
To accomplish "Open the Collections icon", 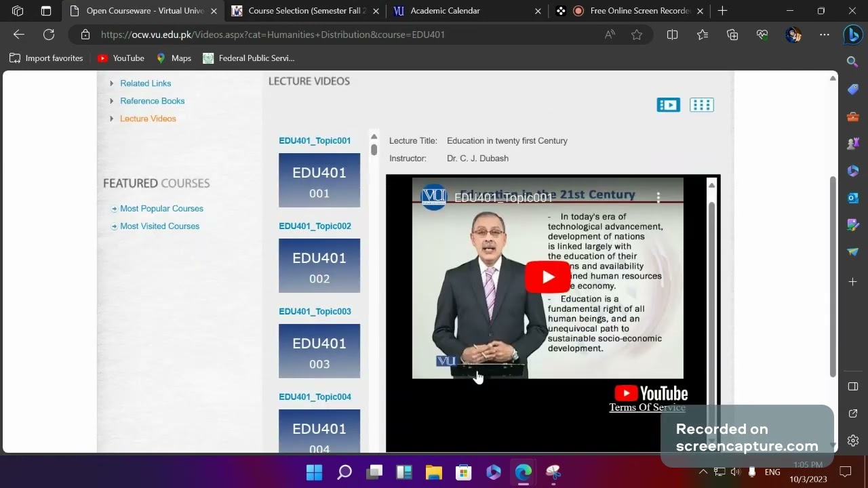I will click(x=732, y=35).
